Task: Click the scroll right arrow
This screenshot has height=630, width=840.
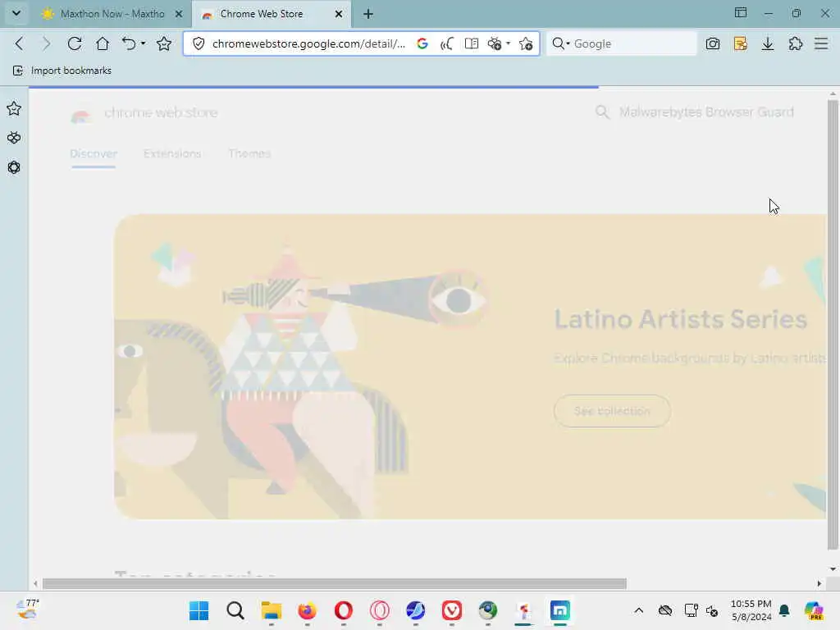Action: (x=819, y=583)
